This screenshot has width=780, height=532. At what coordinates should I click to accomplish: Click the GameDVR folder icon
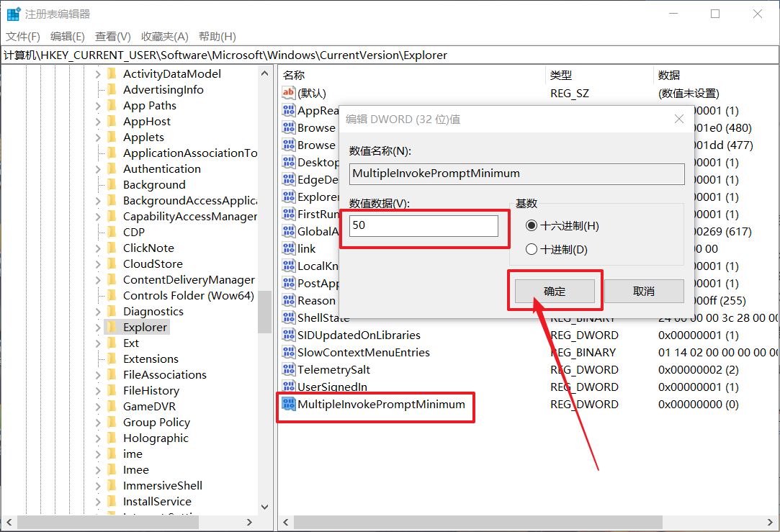tap(112, 407)
